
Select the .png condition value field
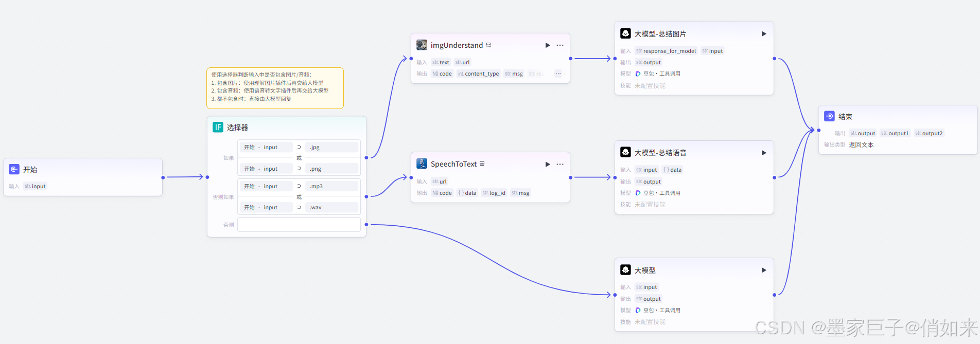click(332, 169)
